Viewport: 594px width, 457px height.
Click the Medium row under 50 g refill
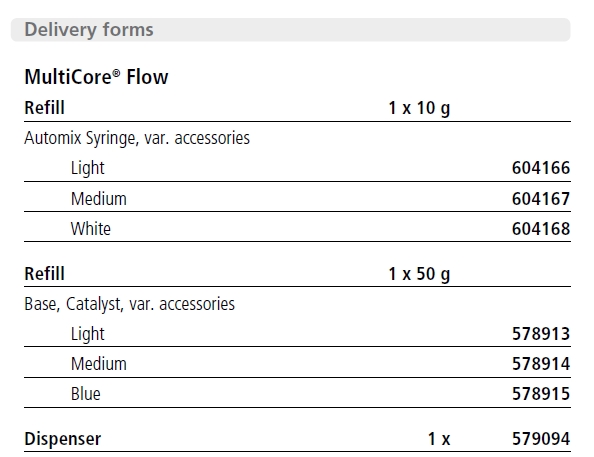297,364
